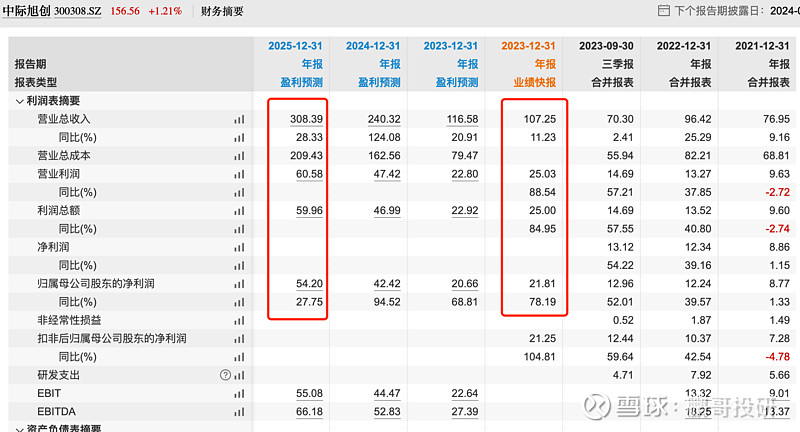Screen dimensions: 800x432
Task: Open chart icon for 利润总额 同比(%) row
Action: (x=239, y=229)
